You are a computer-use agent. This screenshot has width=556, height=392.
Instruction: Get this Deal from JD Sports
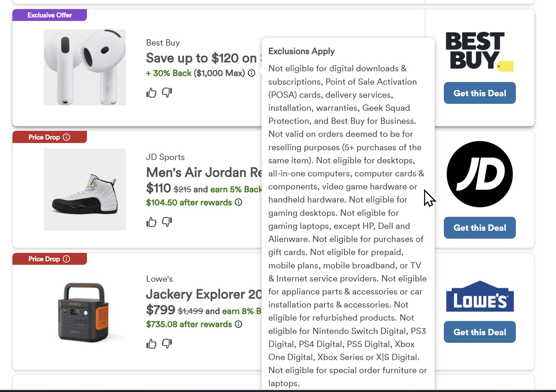click(x=479, y=228)
